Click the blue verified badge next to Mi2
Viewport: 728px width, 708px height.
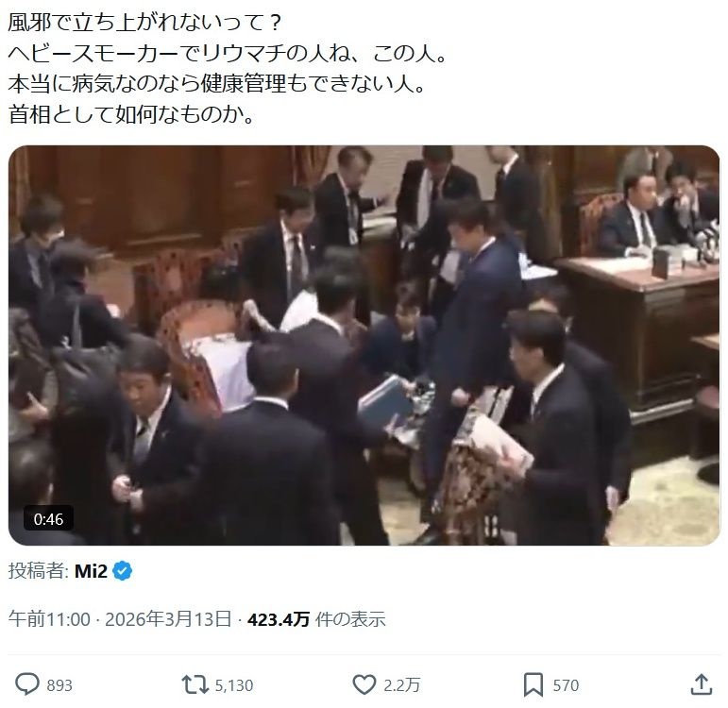123,570
